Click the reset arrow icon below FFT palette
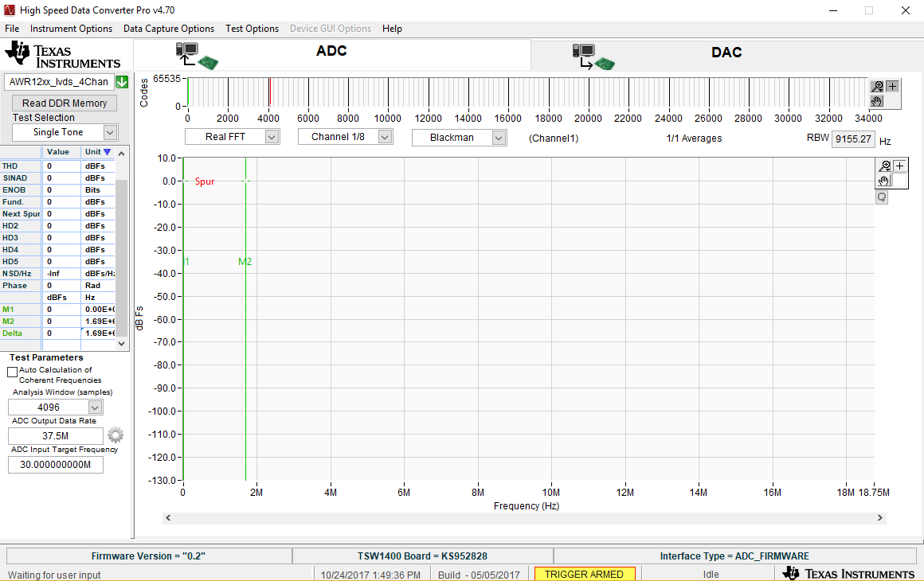This screenshot has width=924, height=581. click(882, 197)
